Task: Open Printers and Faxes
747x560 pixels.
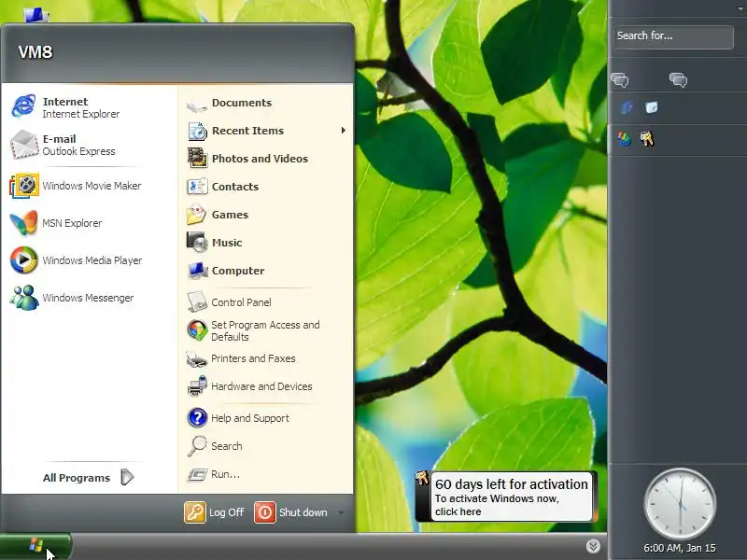Action: click(241, 358)
